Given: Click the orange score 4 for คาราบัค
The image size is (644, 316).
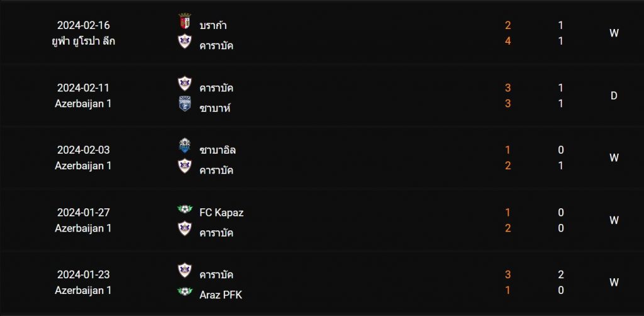Looking at the screenshot, I should [x=508, y=41].
